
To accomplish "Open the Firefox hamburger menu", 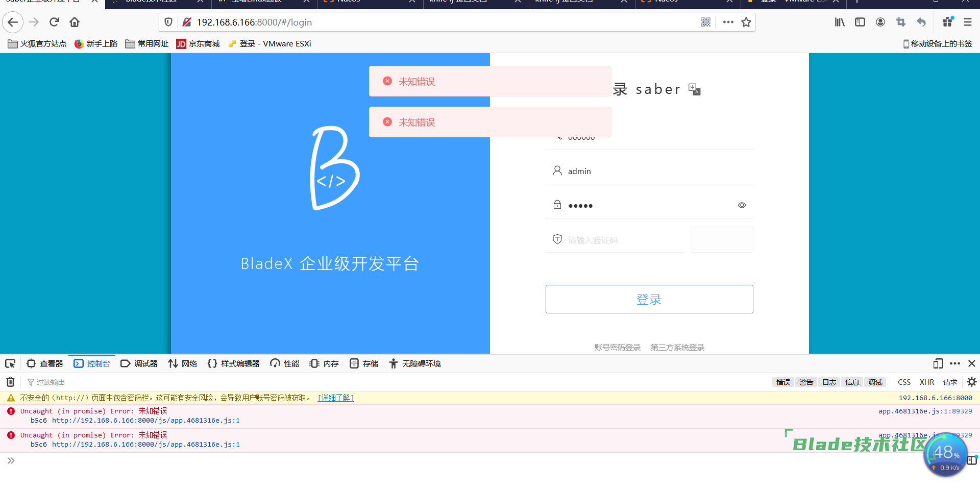I will point(968,22).
